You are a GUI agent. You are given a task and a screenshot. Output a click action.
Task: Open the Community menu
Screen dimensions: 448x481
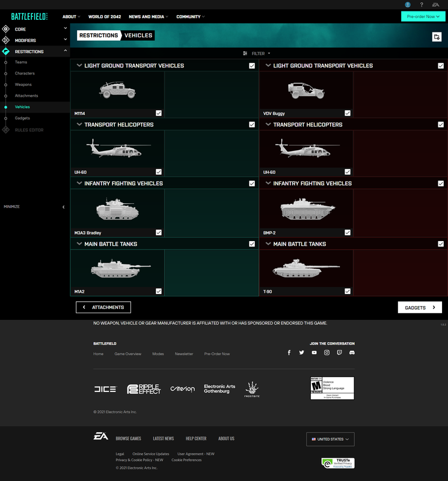190,17
